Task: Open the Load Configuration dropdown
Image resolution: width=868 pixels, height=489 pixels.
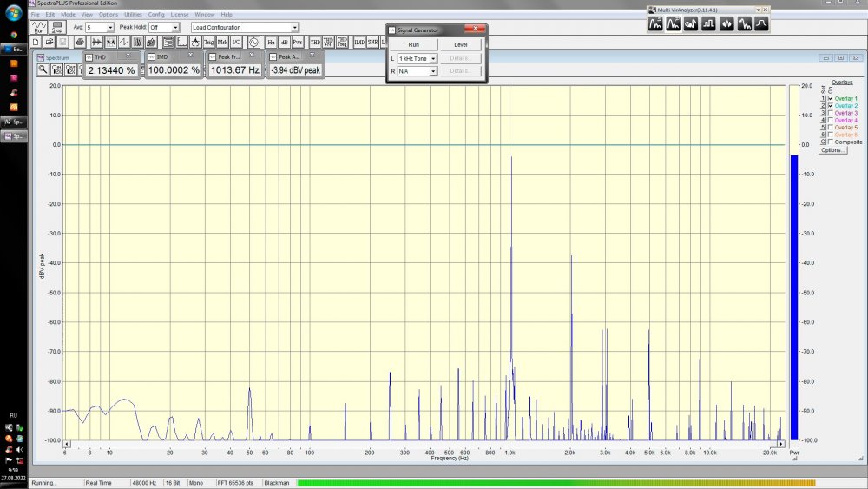Action: (294, 28)
